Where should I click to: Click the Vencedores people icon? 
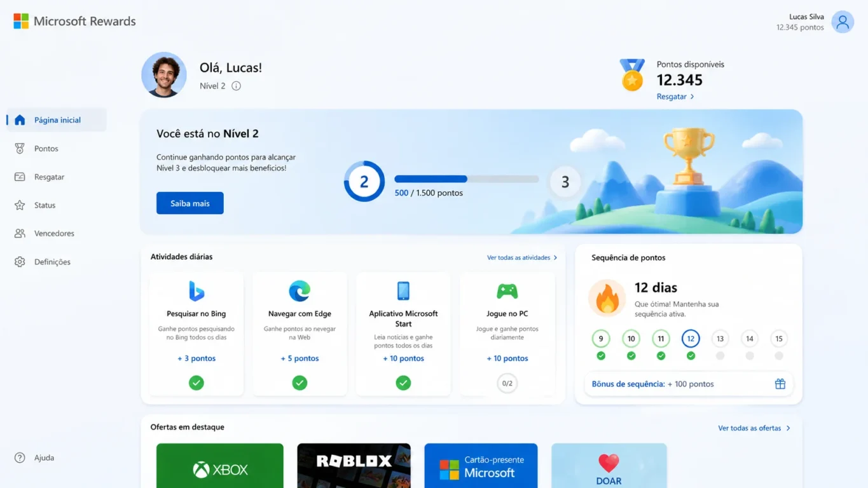click(20, 233)
